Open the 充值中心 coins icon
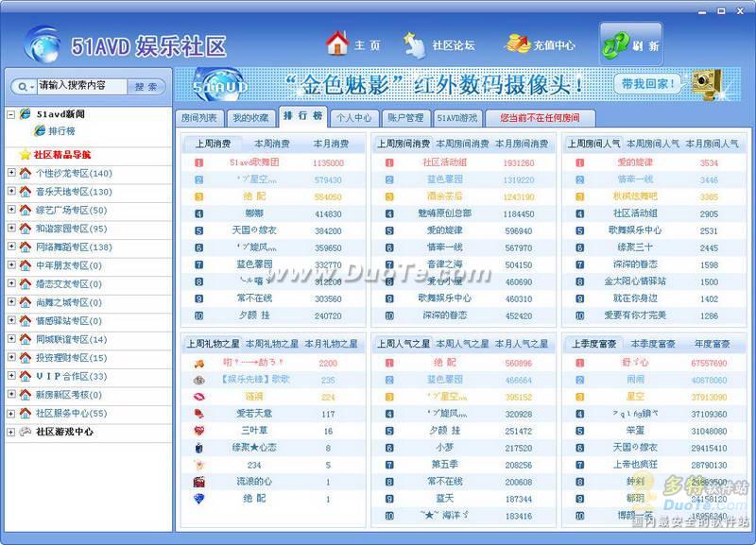Image resolution: width=756 pixels, height=545 pixels. pyautogui.click(x=517, y=43)
